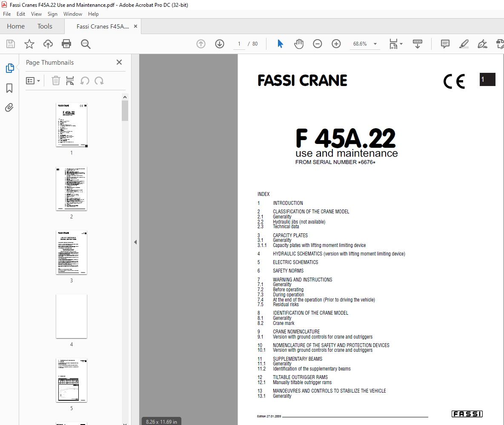Click the scrolling mode keyboard icon
The height and width of the screenshot is (425, 504).
417,44
